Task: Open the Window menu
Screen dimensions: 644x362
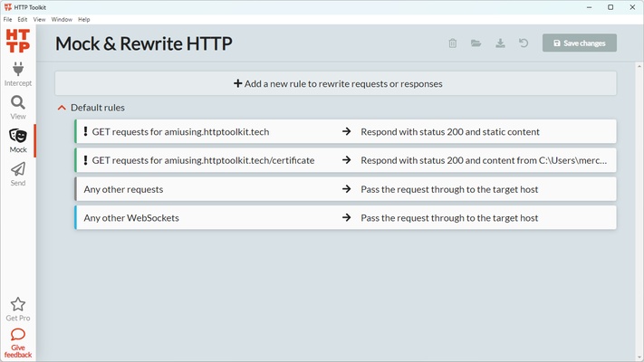Action: (x=62, y=19)
